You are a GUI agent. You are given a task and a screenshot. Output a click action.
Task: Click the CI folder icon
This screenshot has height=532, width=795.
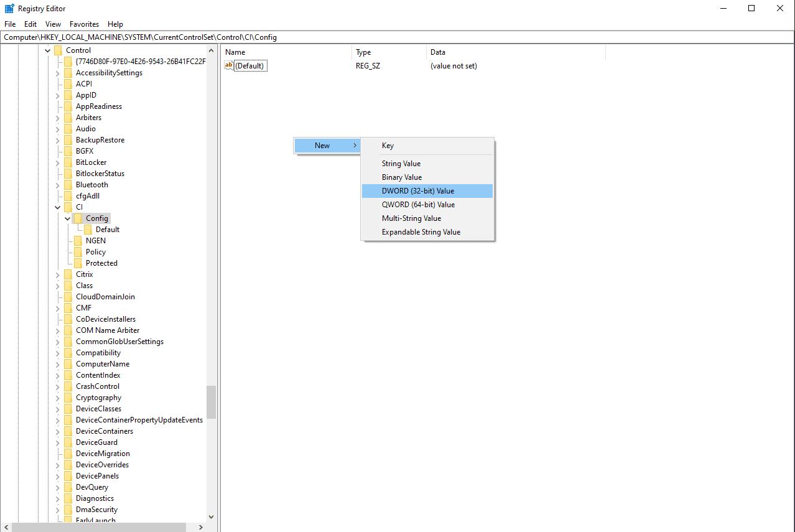point(68,207)
